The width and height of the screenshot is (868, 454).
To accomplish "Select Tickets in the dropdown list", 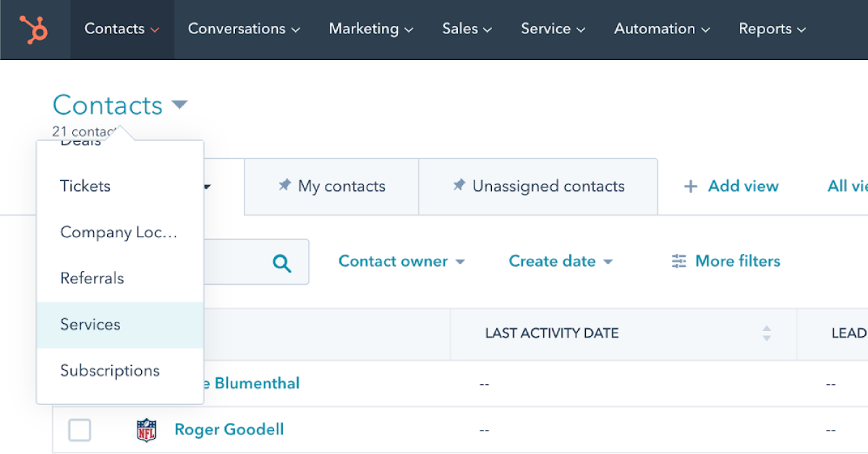I will tap(85, 186).
